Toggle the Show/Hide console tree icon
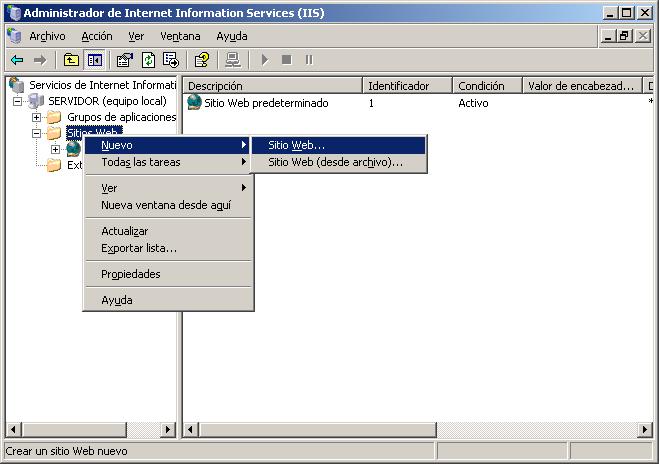The image size is (659, 464). click(95, 60)
